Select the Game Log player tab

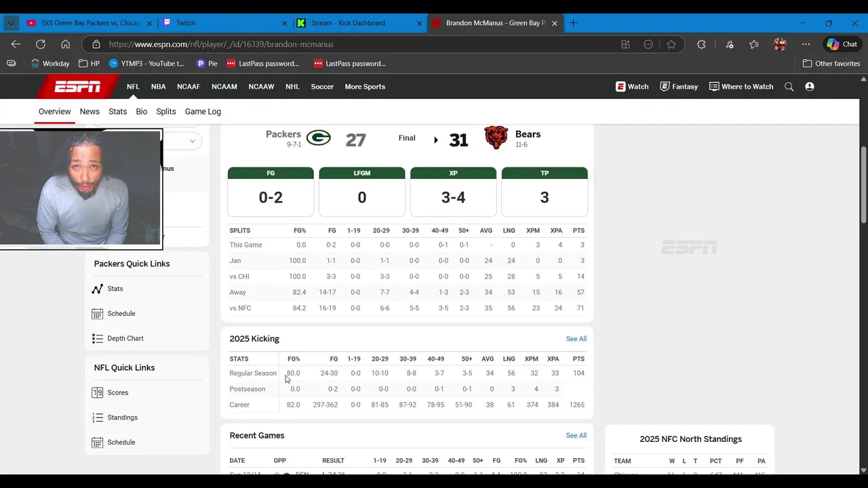[203, 112]
